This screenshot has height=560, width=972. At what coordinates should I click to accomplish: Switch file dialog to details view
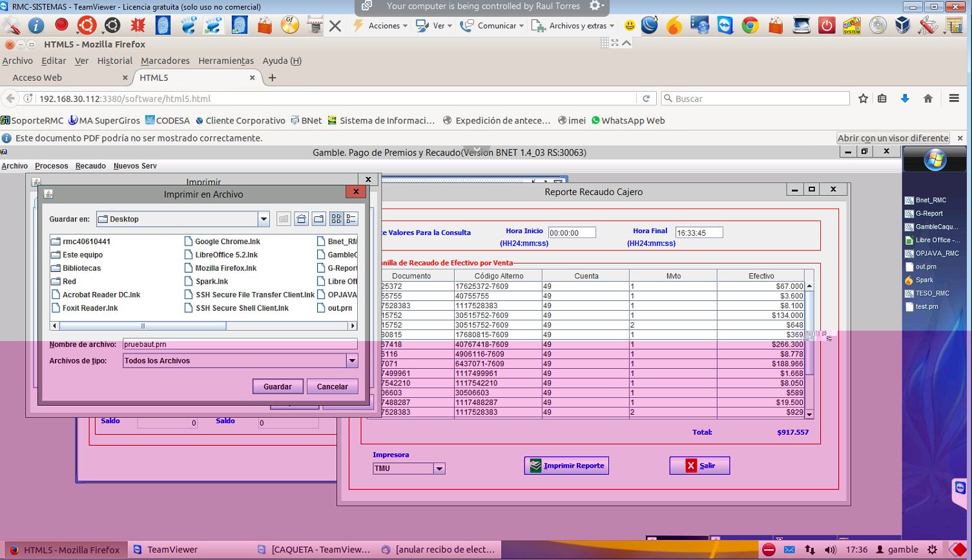coord(351,220)
